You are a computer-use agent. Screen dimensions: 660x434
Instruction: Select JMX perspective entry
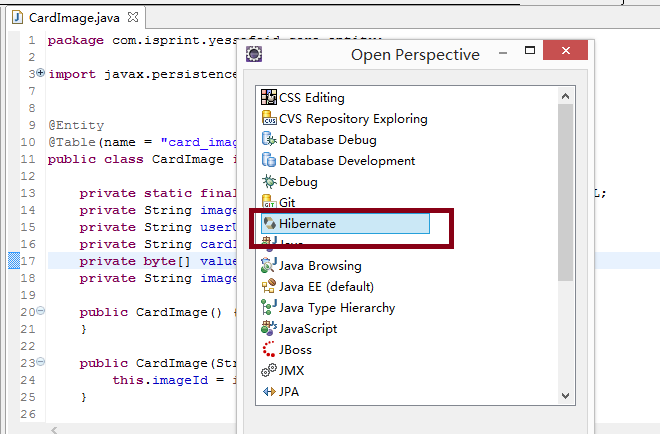pos(291,370)
